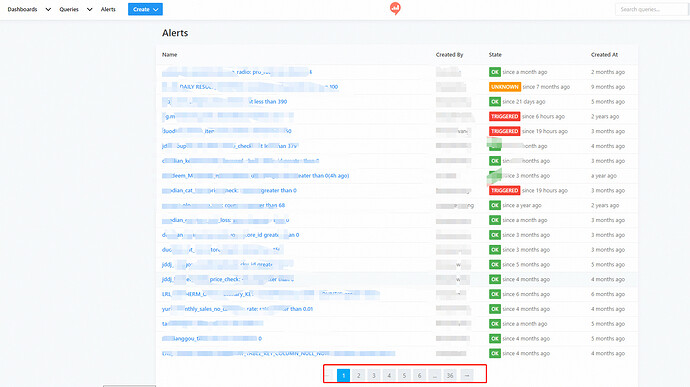Go to pagination page 4

click(389, 376)
